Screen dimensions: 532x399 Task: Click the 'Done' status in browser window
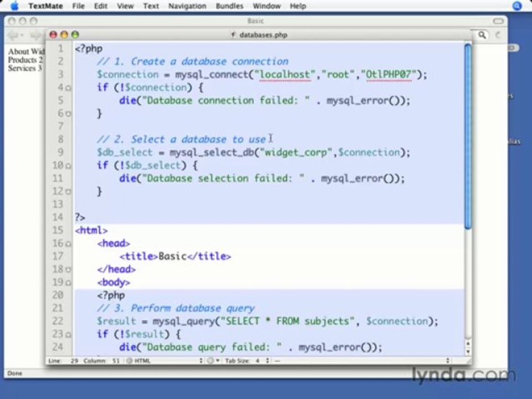14,373
